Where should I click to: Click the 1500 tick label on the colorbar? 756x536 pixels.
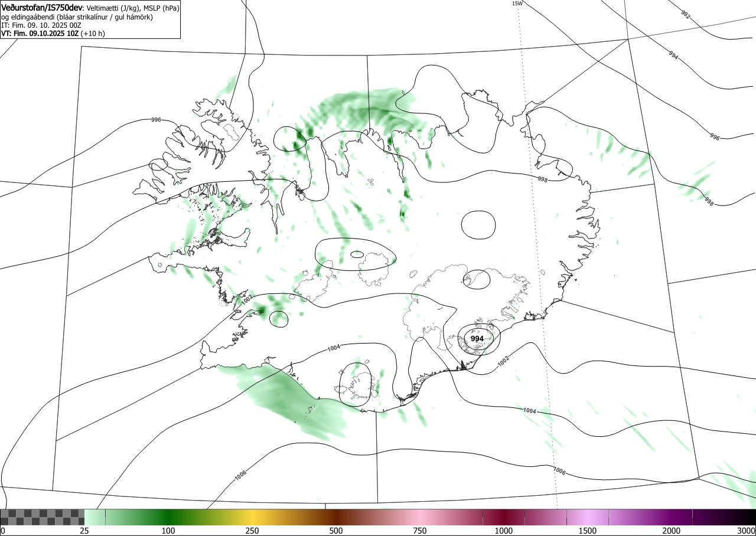tap(588, 531)
